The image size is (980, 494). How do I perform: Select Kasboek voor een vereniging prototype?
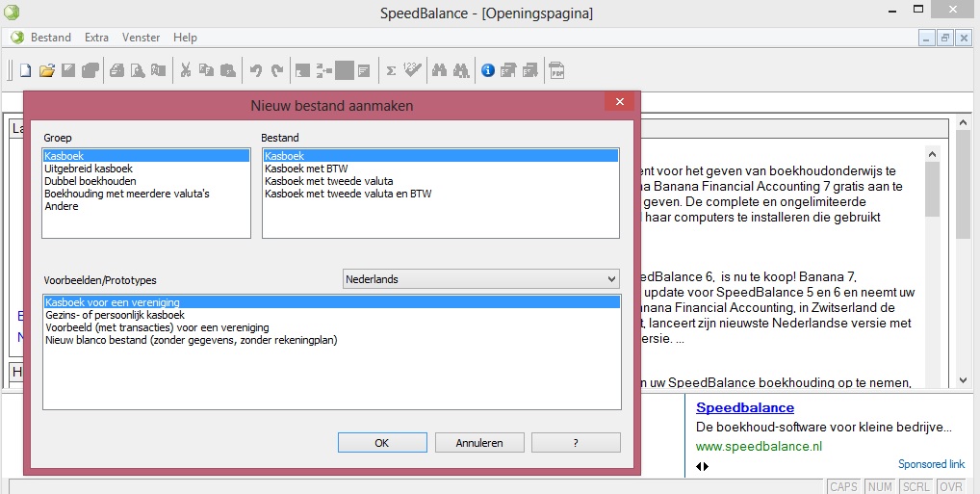tap(332, 302)
